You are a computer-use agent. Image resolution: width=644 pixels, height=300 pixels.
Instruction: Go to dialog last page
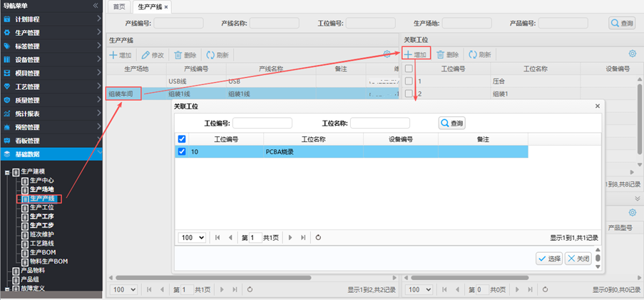click(x=303, y=237)
